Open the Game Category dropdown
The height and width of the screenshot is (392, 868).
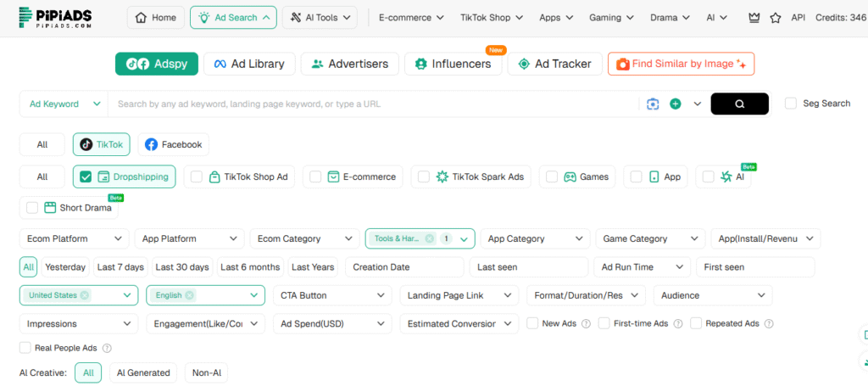coord(650,239)
